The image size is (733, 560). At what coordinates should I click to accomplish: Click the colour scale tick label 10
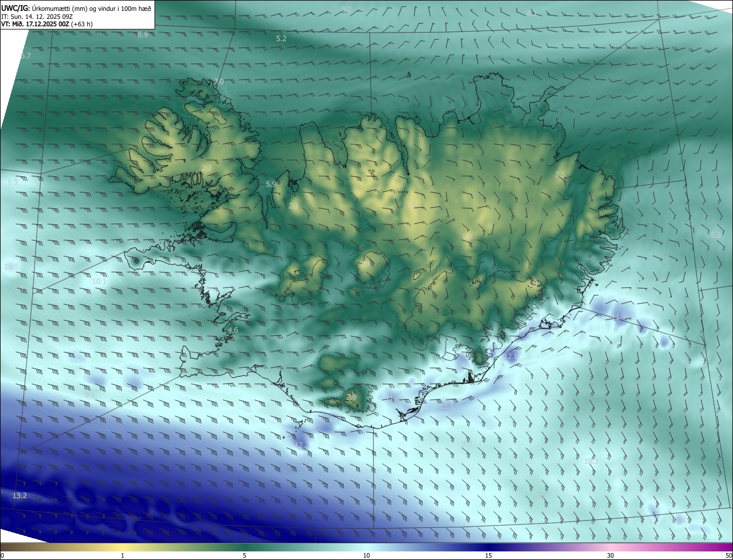[366, 555]
